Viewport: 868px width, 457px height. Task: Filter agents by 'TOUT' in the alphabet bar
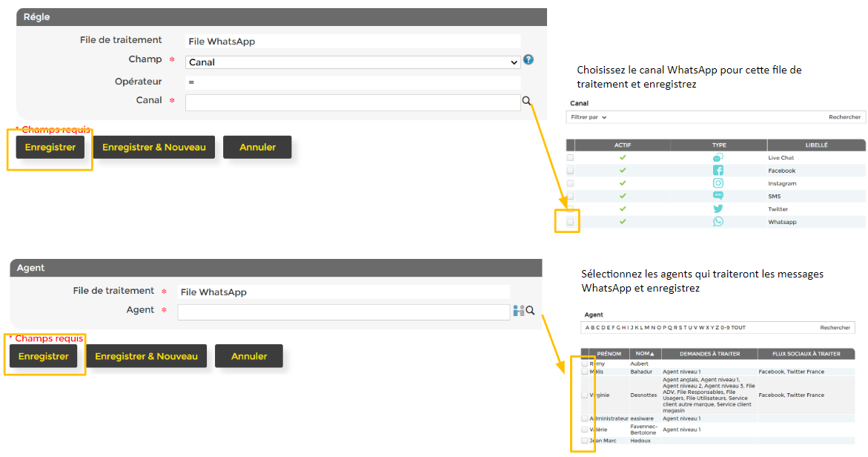(x=738, y=327)
